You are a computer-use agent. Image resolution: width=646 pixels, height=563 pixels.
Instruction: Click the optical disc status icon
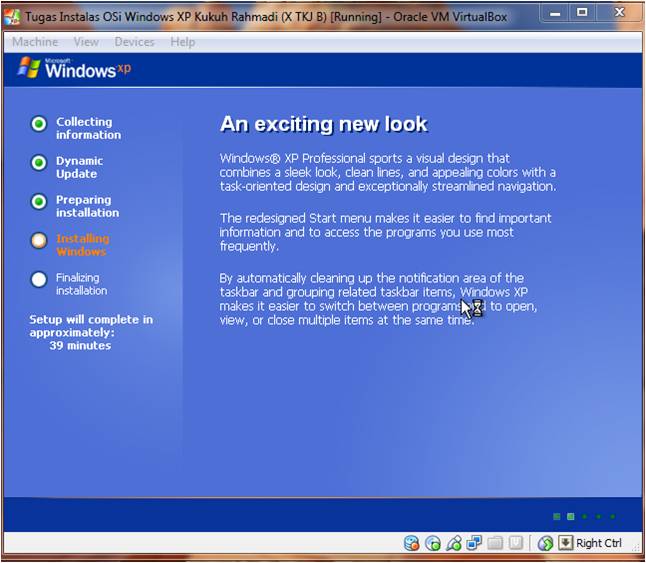433,543
